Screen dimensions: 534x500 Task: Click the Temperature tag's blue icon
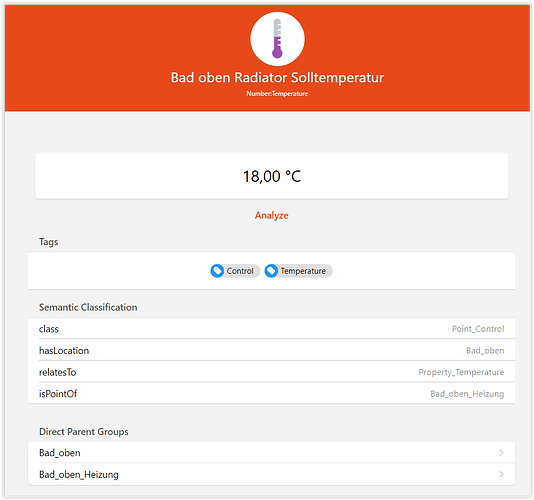tap(271, 271)
